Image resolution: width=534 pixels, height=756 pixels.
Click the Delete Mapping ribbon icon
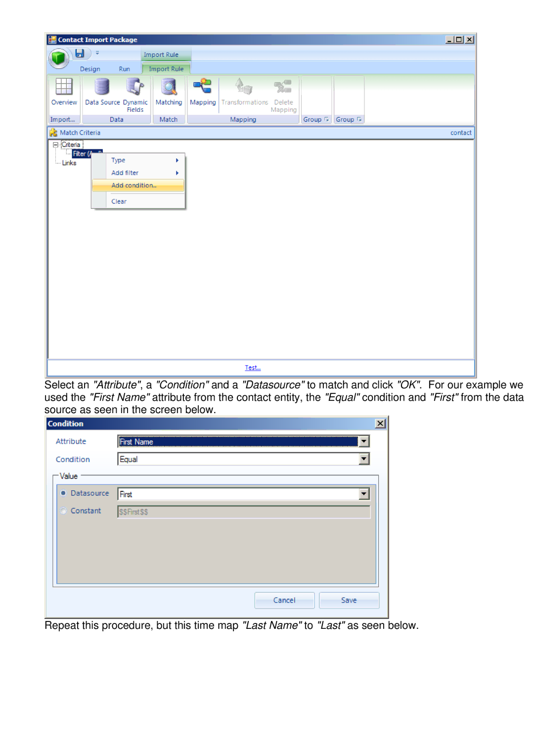283,87
